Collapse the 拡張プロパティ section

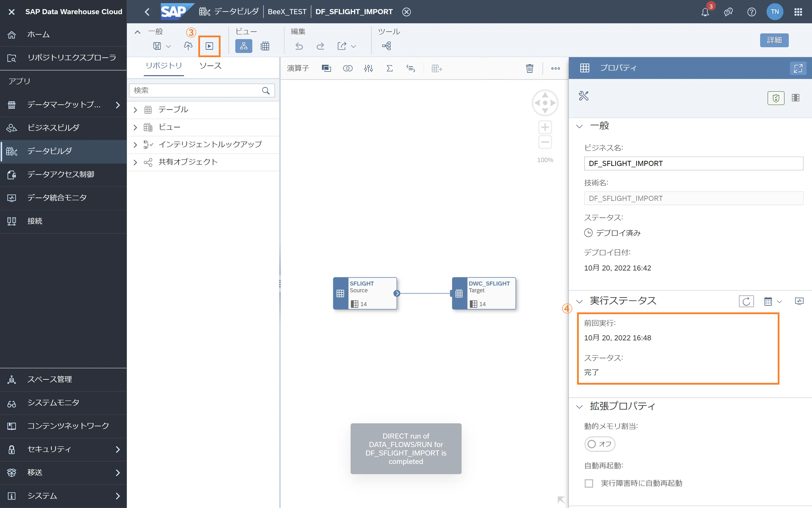click(x=579, y=407)
